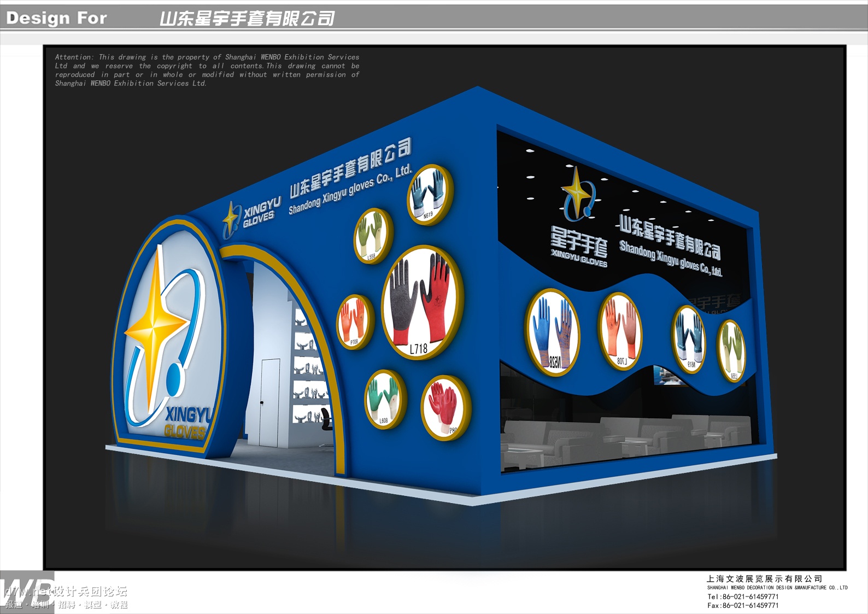
Task: Click the star logo on the black panel
Action: (578, 194)
